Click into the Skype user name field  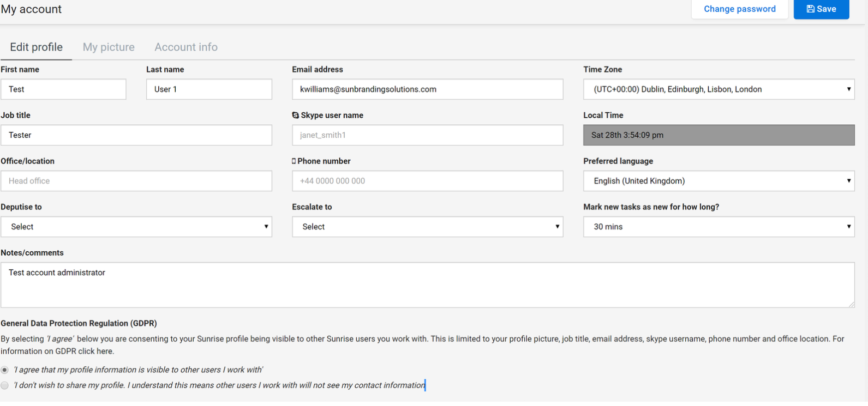(x=427, y=135)
